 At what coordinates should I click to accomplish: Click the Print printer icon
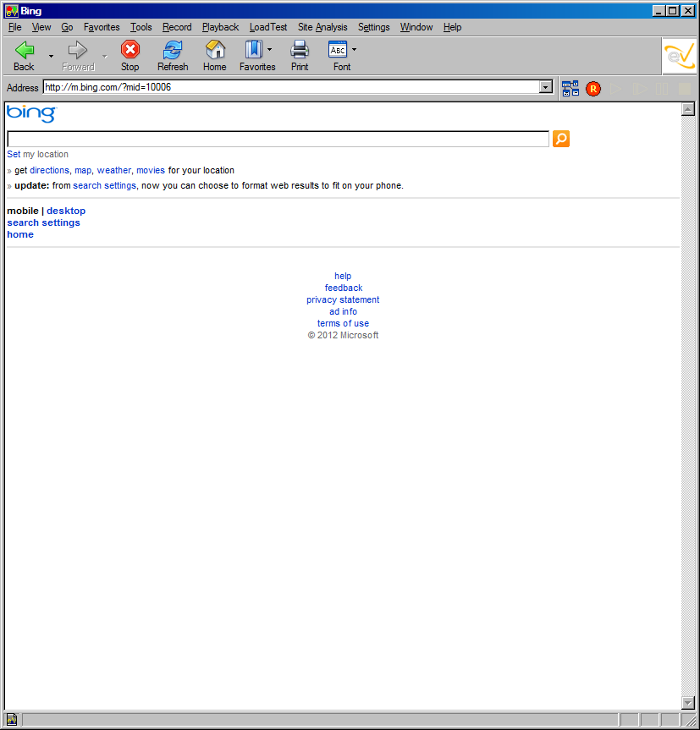pyautogui.click(x=300, y=49)
